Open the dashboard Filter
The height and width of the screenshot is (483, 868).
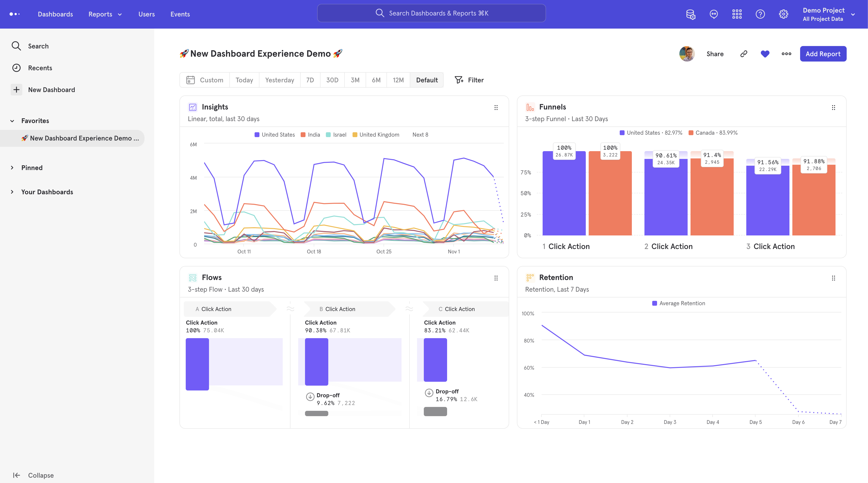pyautogui.click(x=469, y=80)
